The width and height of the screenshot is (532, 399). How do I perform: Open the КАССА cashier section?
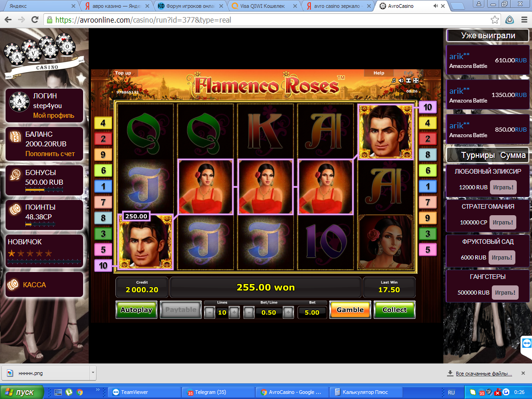click(x=44, y=284)
